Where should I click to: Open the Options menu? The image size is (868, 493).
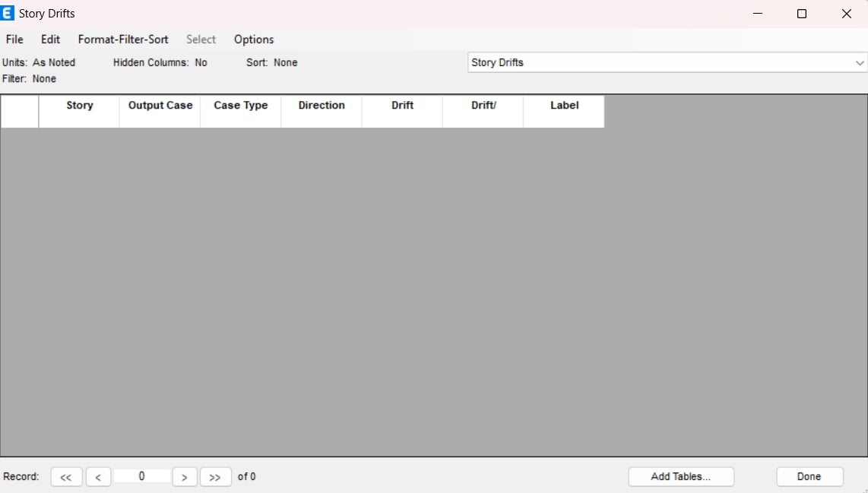pyautogui.click(x=254, y=40)
